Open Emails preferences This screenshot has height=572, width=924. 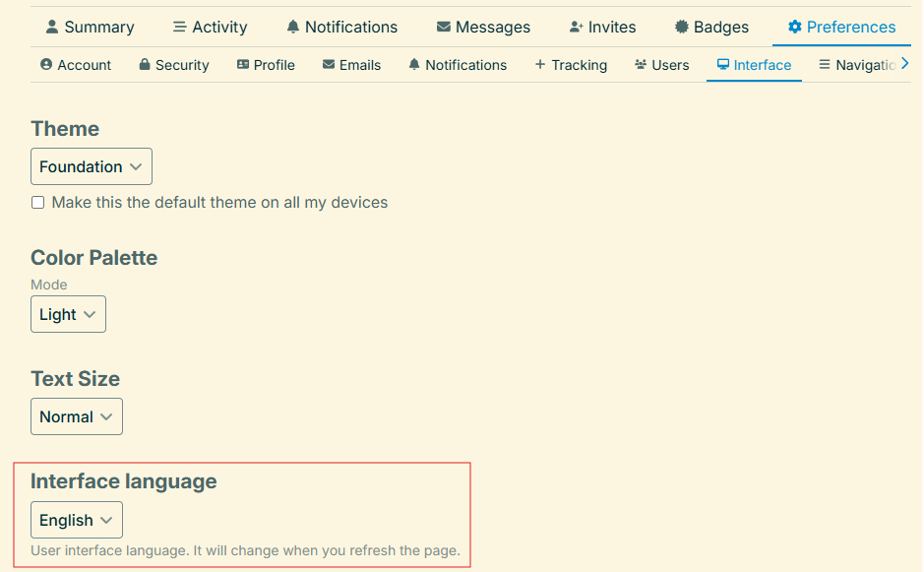[352, 65]
